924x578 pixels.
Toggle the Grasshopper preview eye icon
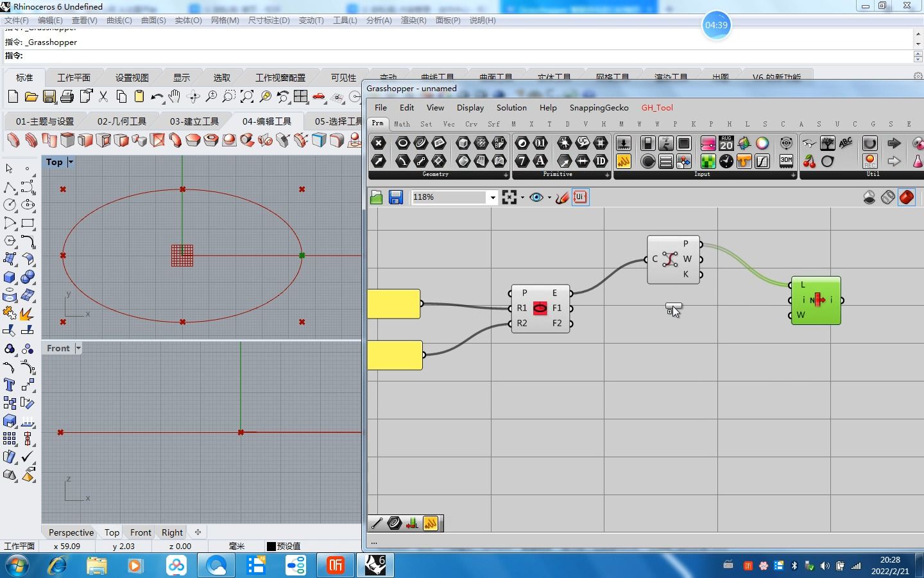[x=536, y=197]
